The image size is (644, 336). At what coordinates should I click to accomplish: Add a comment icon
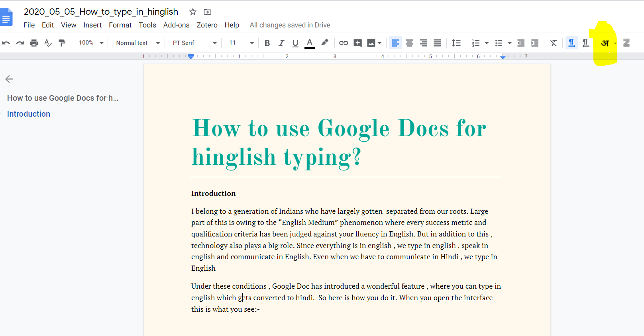click(357, 43)
